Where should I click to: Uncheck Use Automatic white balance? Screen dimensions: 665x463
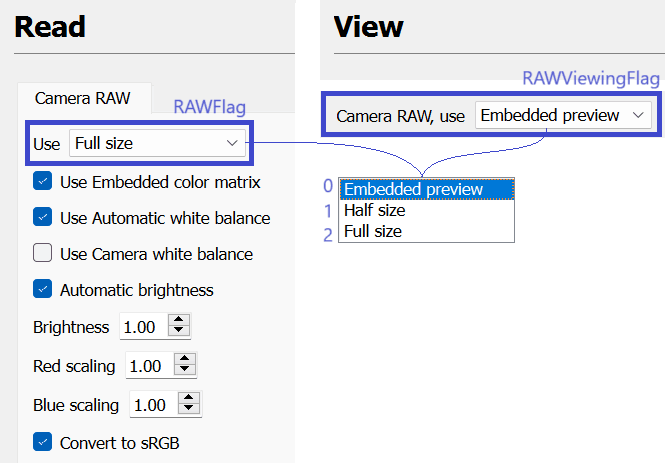pyautogui.click(x=42, y=217)
